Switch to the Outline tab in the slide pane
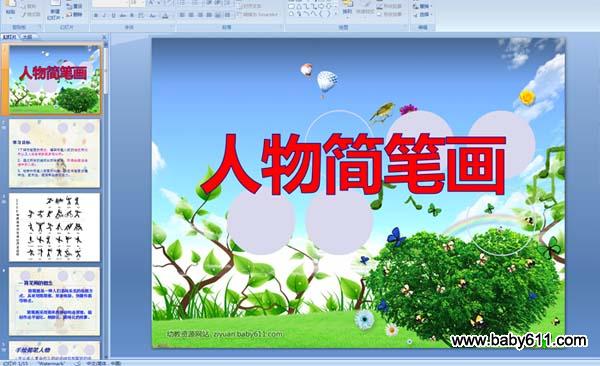The image size is (600, 366). (x=27, y=37)
